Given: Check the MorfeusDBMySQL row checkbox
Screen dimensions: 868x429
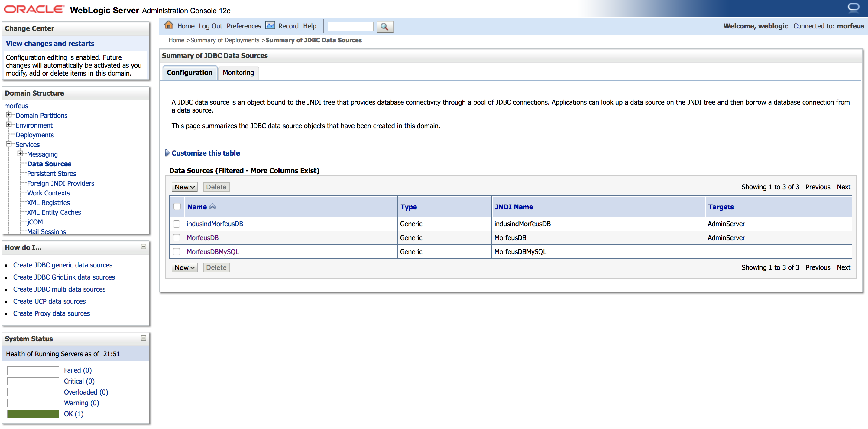Looking at the screenshot, I should pos(177,252).
